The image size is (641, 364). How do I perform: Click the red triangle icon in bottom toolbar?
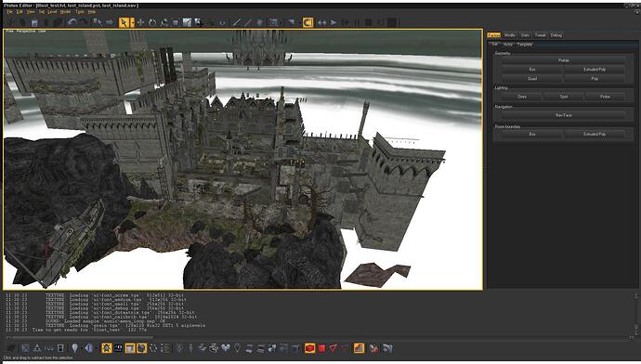coord(334,348)
